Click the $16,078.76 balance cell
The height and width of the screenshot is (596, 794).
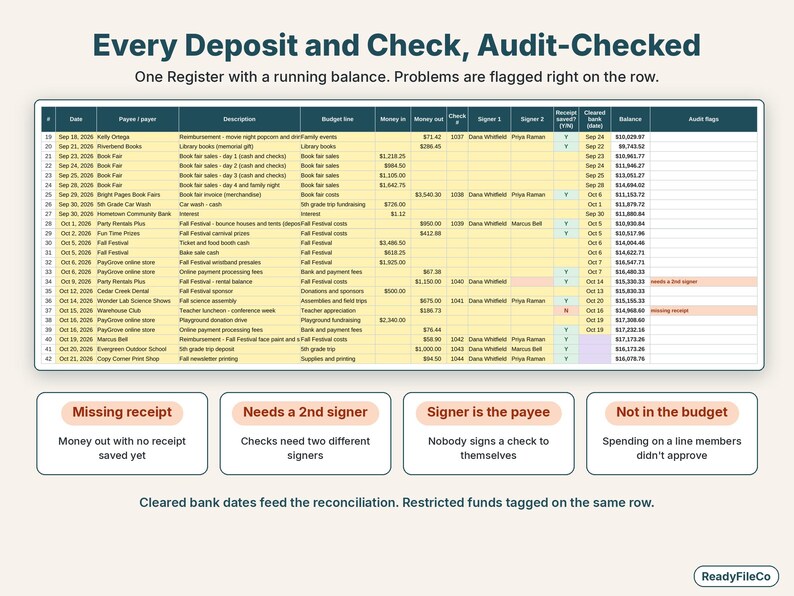(x=630, y=359)
